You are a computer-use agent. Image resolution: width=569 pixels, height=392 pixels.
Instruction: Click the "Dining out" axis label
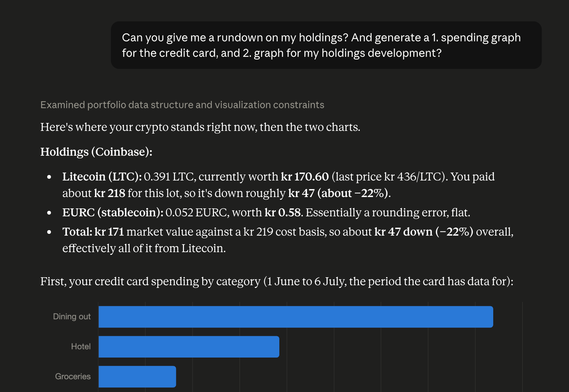tap(72, 317)
